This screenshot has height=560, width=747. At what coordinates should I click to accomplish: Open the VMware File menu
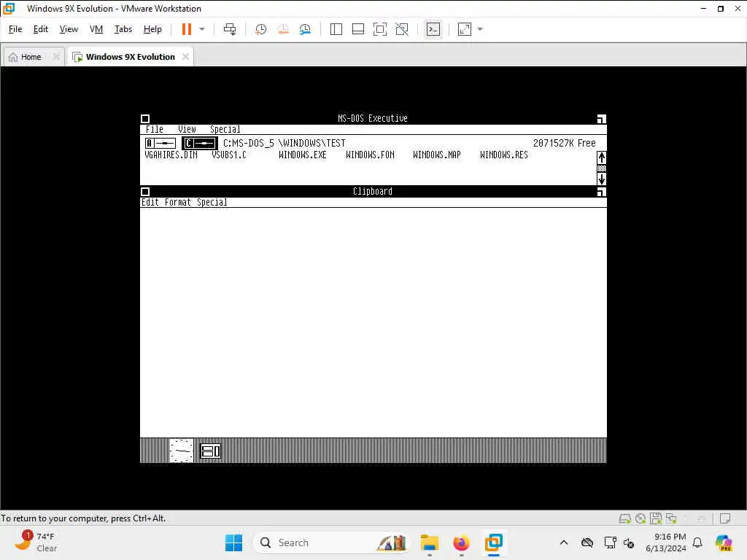pos(15,29)
